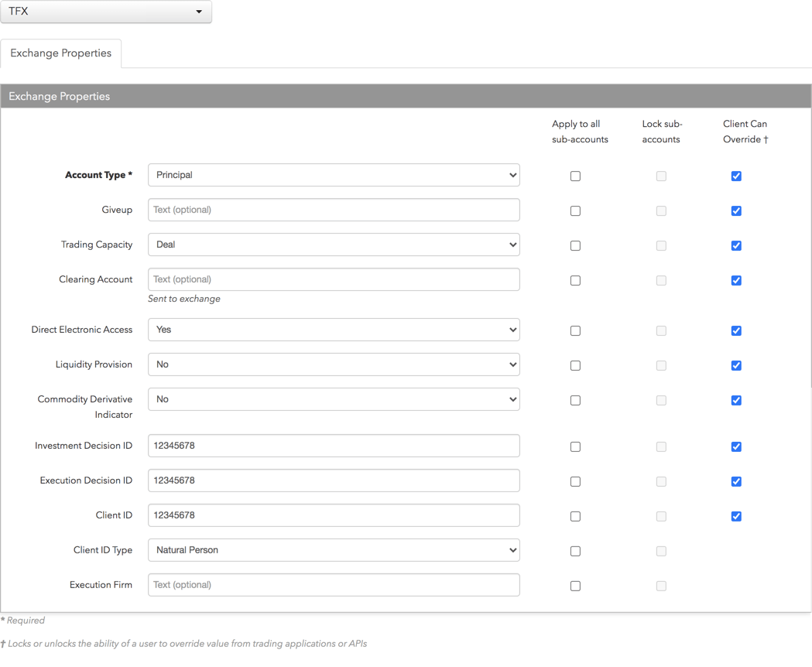The image size is (812, 667).
Task: Click the Investment Decision ID field
Action: tap(334, 446)
